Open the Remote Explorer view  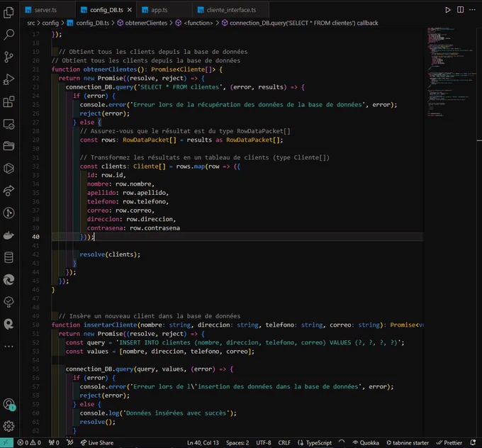point(9,124)
